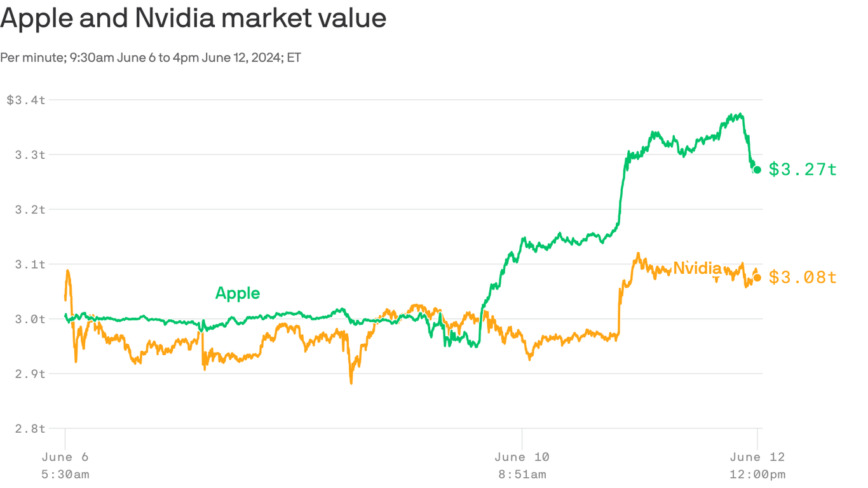Image resolution: width=868 pixels, height=488 pixels.
Task: Click the green Apple end-point dot
Action: click(x=757, y=170)
